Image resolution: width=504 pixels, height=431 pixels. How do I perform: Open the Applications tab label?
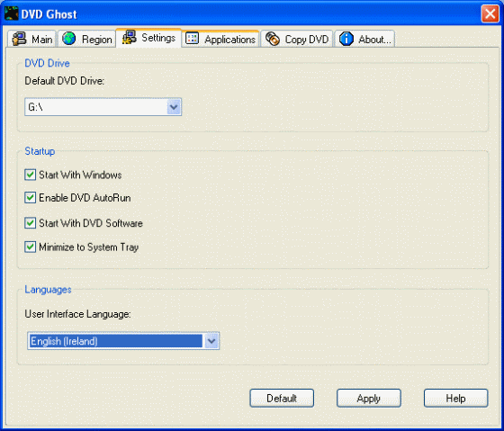point(229,40)
